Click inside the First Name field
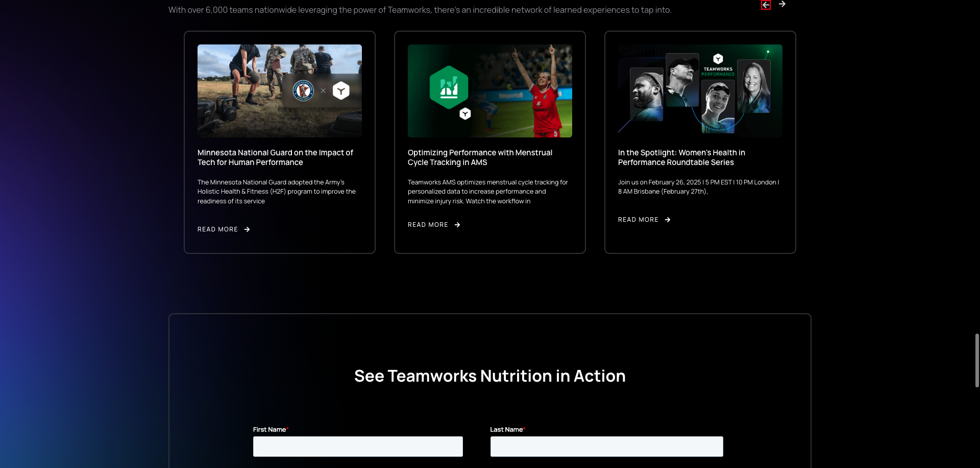Image resolution: width=980 pixels, height=468 pixels. pyautogui.click(x=358, y=446)
